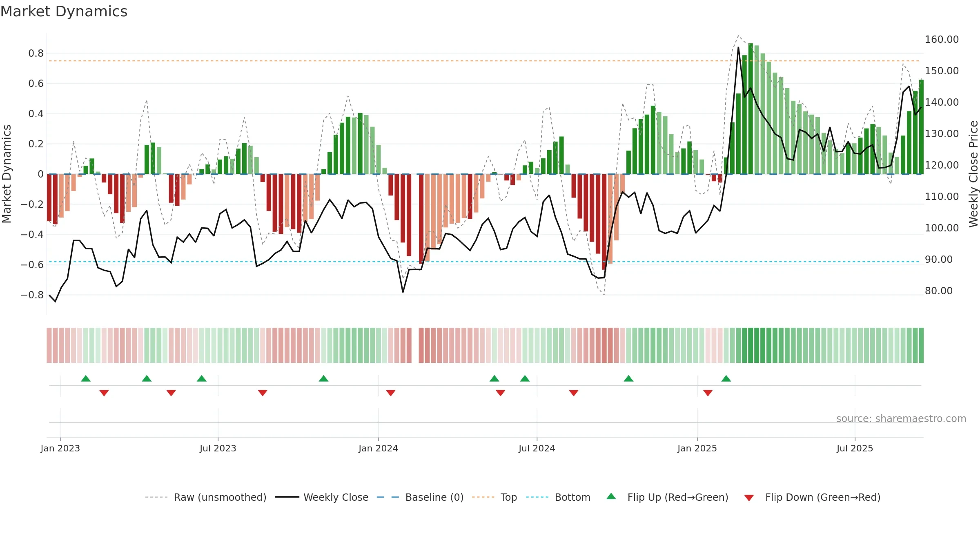Click the 0.8 tick on left axis
Viewport: 980px width, 551px height.
pyautogui.click(x=36, y=53)
